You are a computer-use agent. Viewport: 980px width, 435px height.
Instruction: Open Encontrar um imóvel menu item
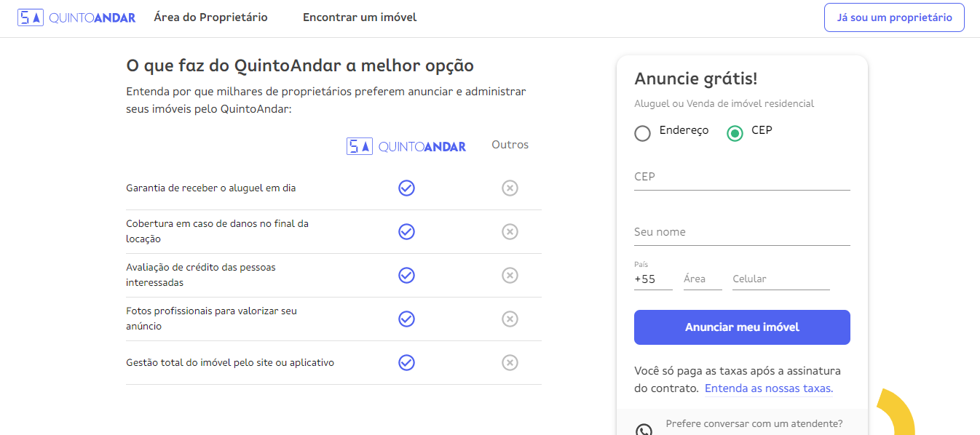click(360, 17)
